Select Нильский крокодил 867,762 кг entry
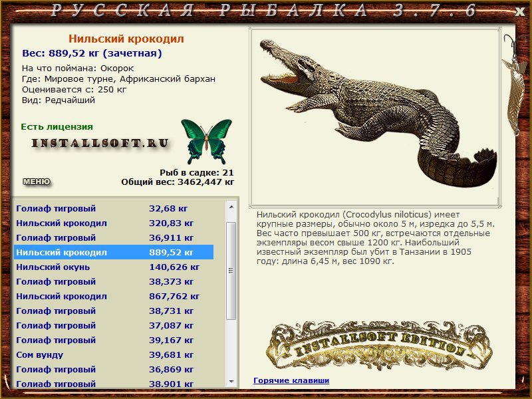This screenshot has height=399, width=532. [113, 297]
